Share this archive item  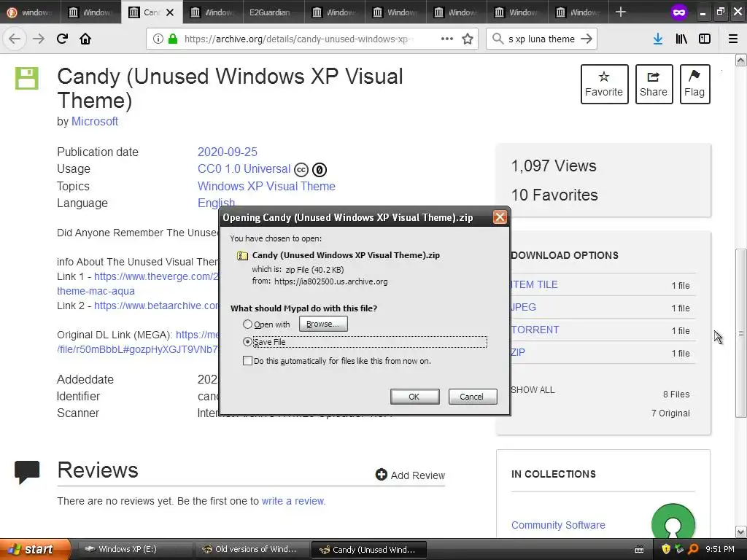(x=654, y=85)
